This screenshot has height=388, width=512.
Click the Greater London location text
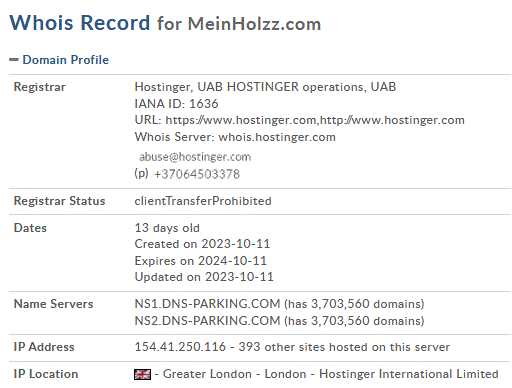(x=207, y=374)
